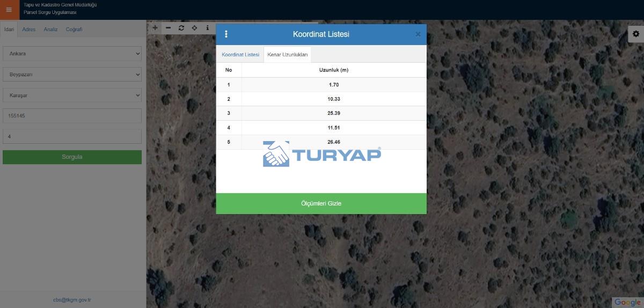Open the cbs@tkgm.gov.tr email link

click(x=72, y=300)
